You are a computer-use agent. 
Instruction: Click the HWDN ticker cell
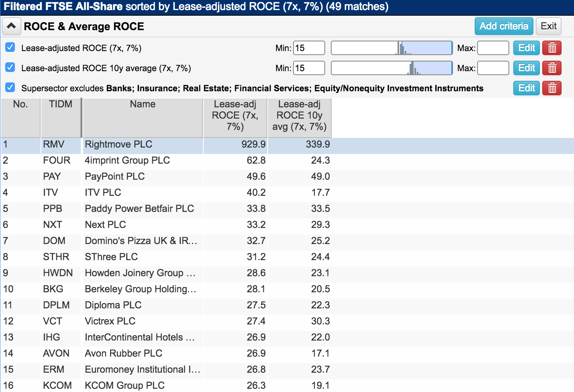pyautogui.click(x=58, y=273)
